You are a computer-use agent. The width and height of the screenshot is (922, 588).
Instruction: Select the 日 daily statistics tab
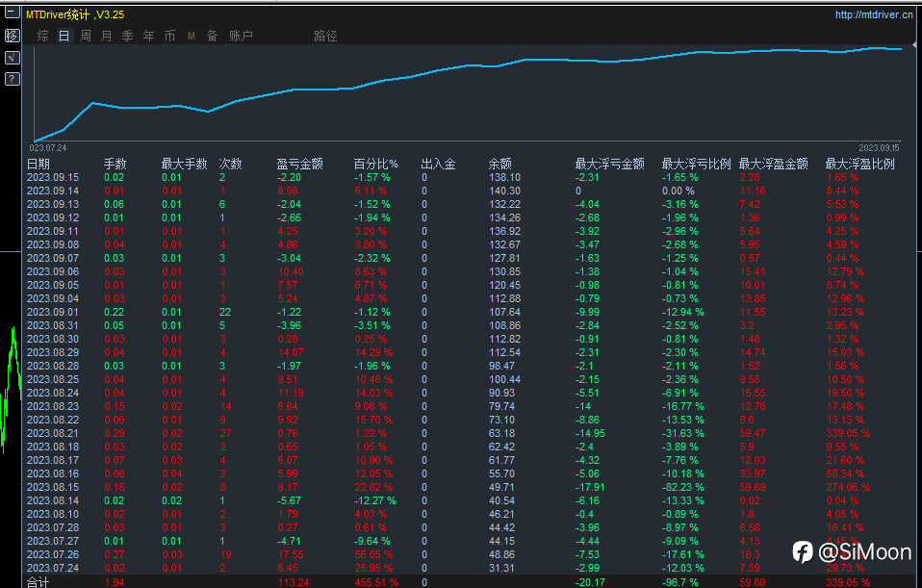64,36
